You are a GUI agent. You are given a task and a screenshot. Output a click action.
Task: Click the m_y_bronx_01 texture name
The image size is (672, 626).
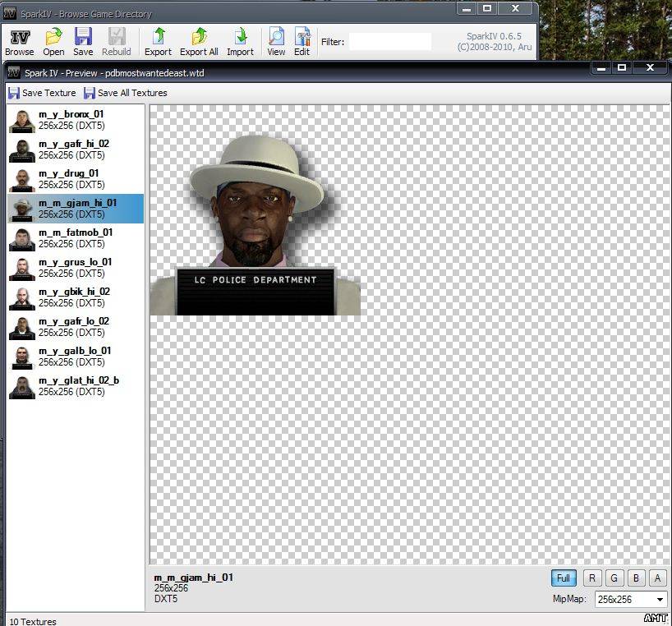coord(71,114)
